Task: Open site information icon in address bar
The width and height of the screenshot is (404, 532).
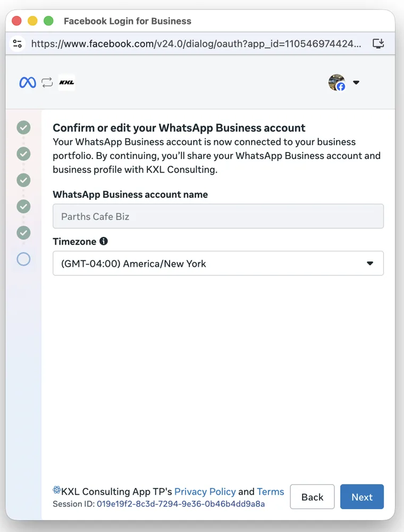Action: (x=18, y=44)
